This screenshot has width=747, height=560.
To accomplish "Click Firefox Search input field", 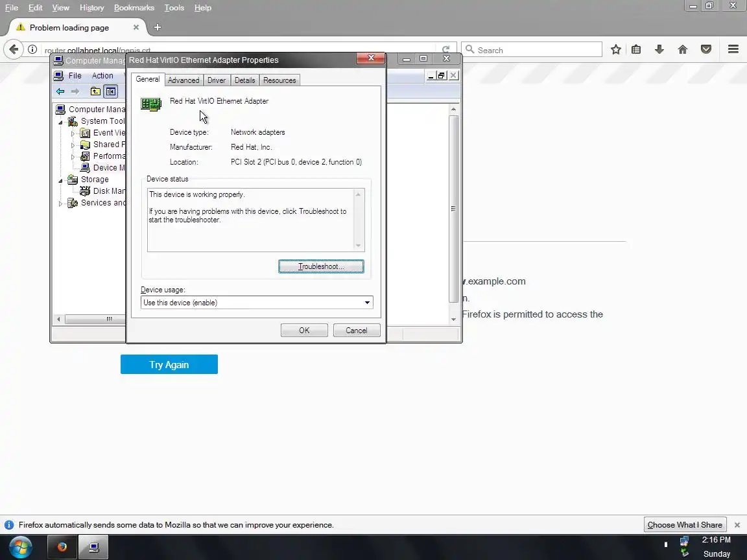I will click(531, 49).
